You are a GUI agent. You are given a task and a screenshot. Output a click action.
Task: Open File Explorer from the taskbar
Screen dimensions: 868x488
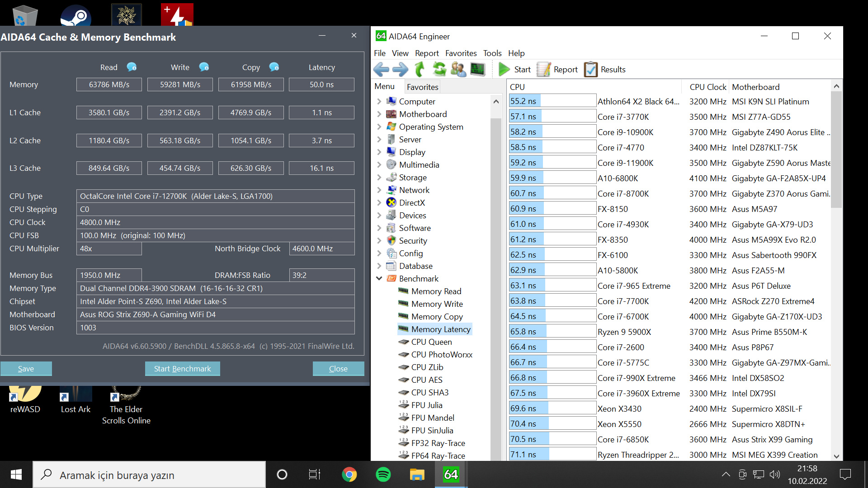417,474
